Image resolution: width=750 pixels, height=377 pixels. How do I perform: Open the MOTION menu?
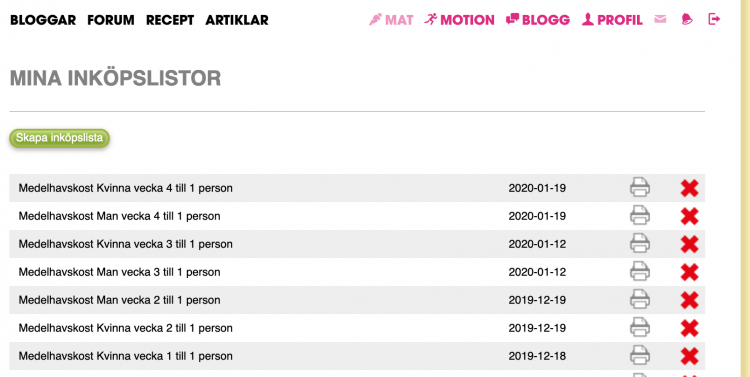(459, 20)
